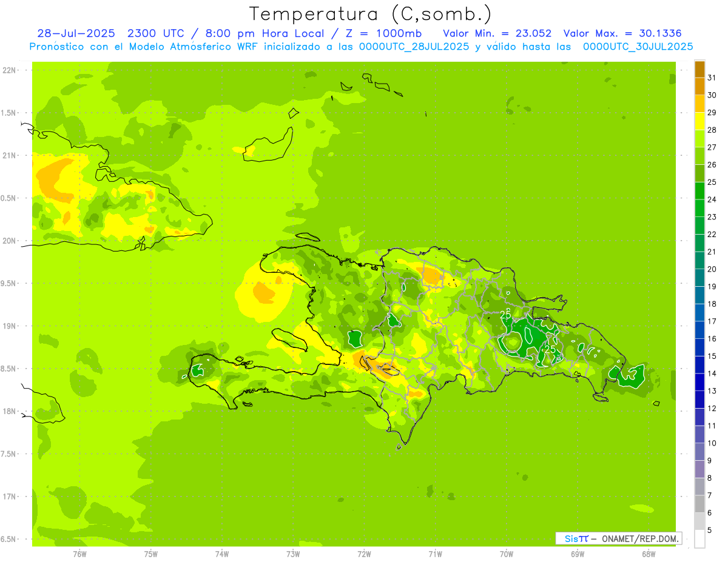Click the green swatch between 24 and 25
The height and width of the screenshot is (562, 728).
coord(699,191)
